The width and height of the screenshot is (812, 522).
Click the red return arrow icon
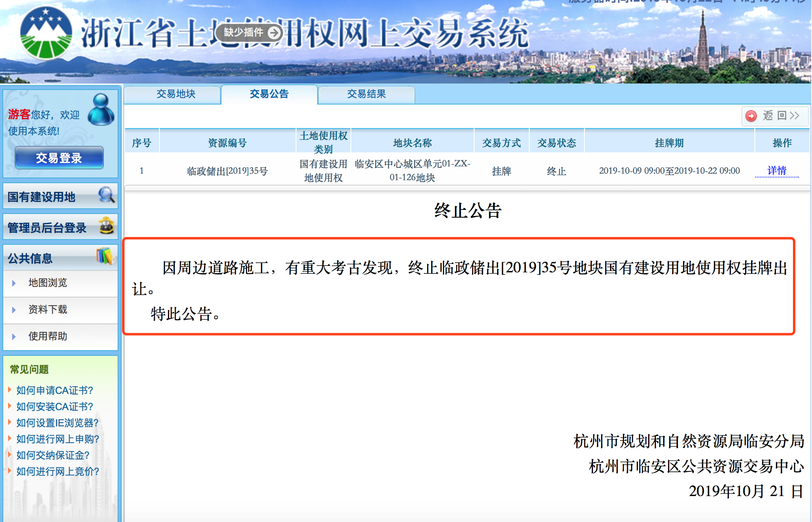(x=751, y=116)
